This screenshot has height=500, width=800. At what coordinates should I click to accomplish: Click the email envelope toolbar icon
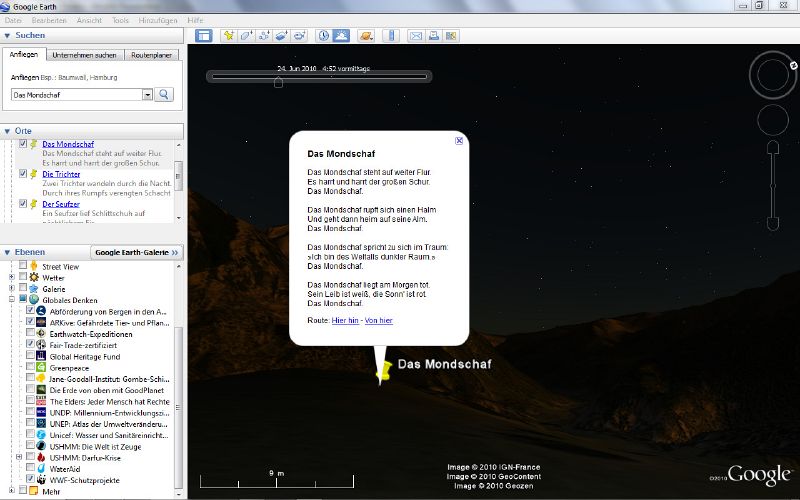(416, 36)
